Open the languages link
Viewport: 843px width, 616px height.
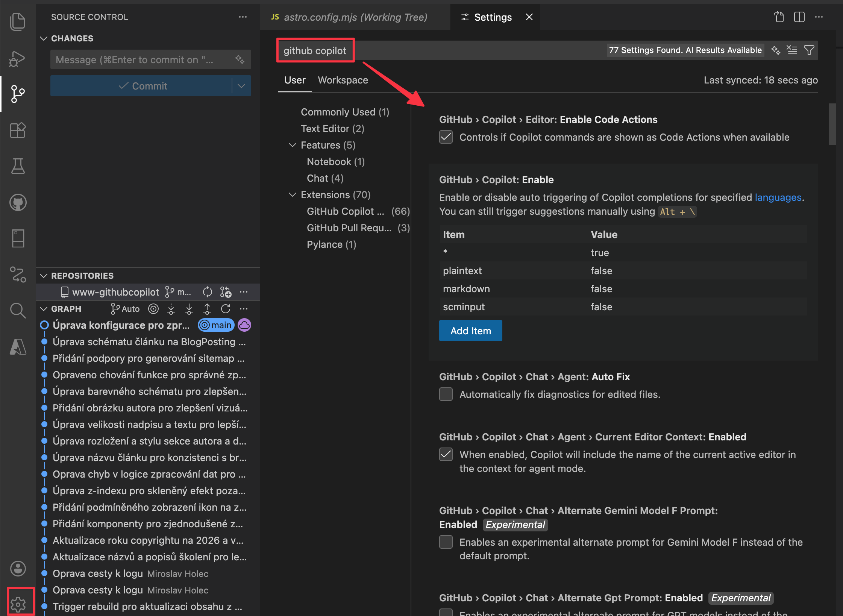tap(778, 197)
